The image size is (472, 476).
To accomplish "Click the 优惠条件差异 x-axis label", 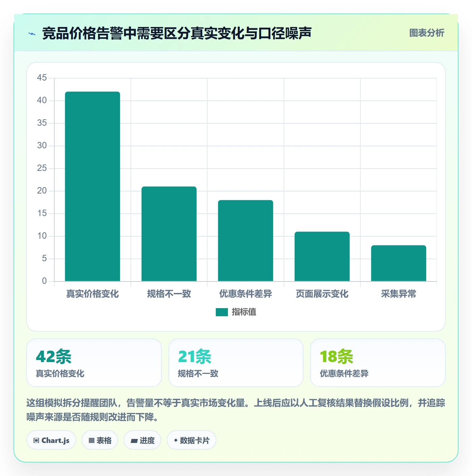I will pos(245,294).
